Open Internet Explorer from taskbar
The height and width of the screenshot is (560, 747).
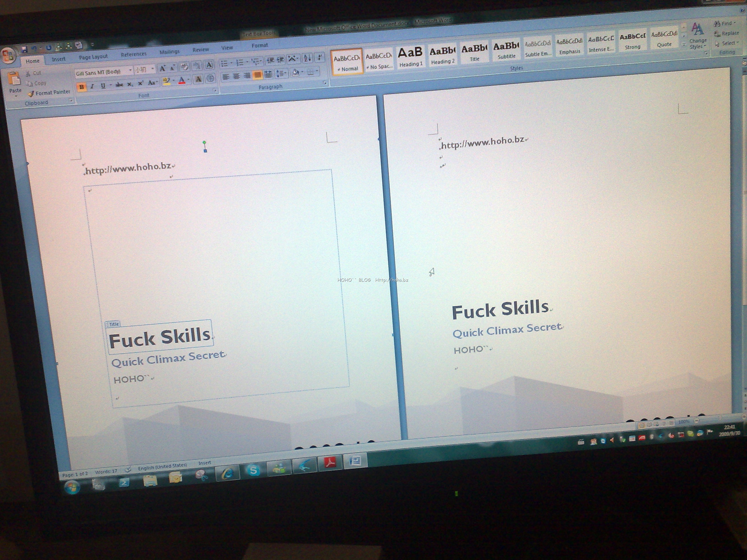click(227, 474)
